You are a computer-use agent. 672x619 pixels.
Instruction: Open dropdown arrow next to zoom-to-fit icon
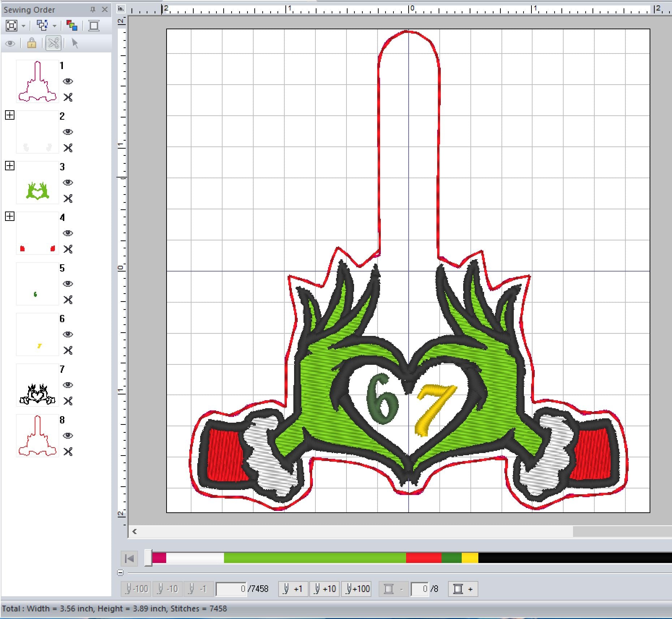point(23,26)
